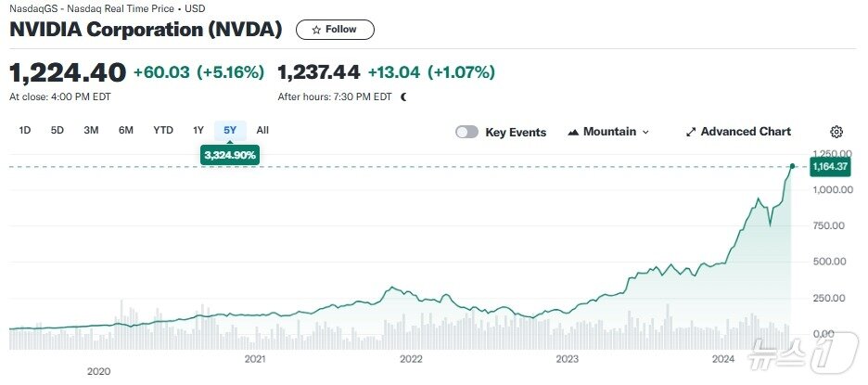Click the Mountain chart type icon
Screen dimensions: 868x385
click(572, 132)
